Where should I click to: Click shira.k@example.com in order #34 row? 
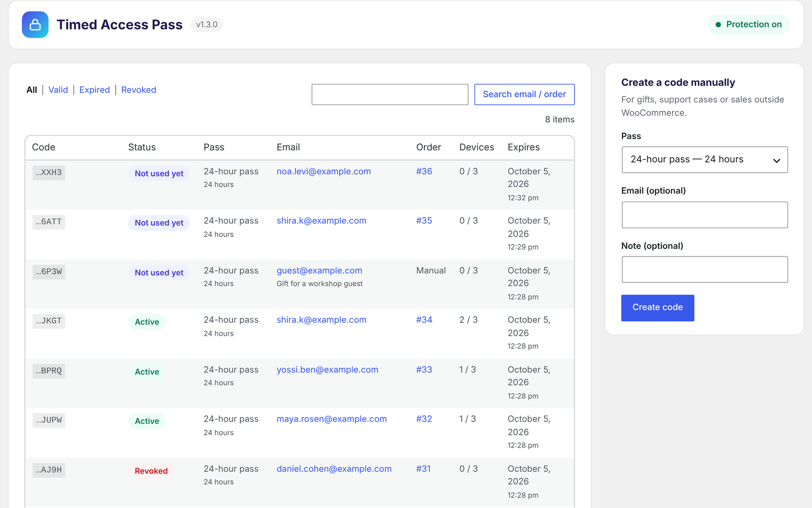(321, 320)
